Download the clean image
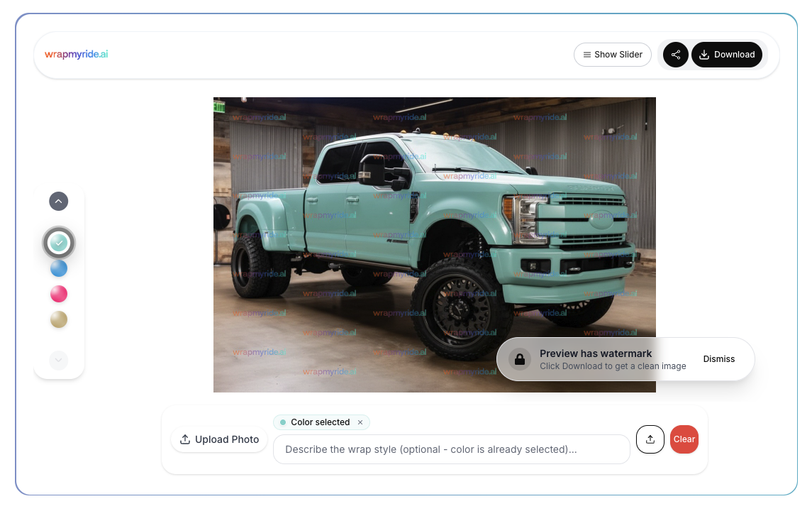 pyautogui.click(x=727, y=55)
